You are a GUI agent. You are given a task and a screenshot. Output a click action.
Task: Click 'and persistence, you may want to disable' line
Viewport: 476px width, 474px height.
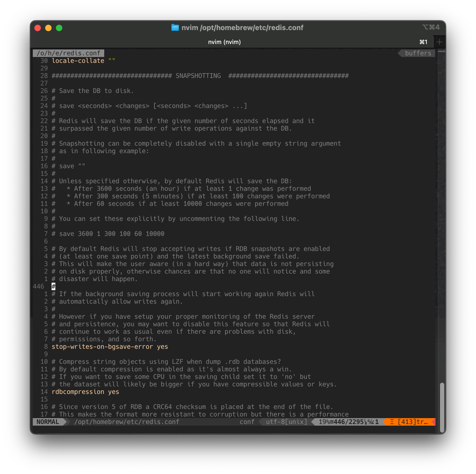pyautogui.click(x=191, y=324)
